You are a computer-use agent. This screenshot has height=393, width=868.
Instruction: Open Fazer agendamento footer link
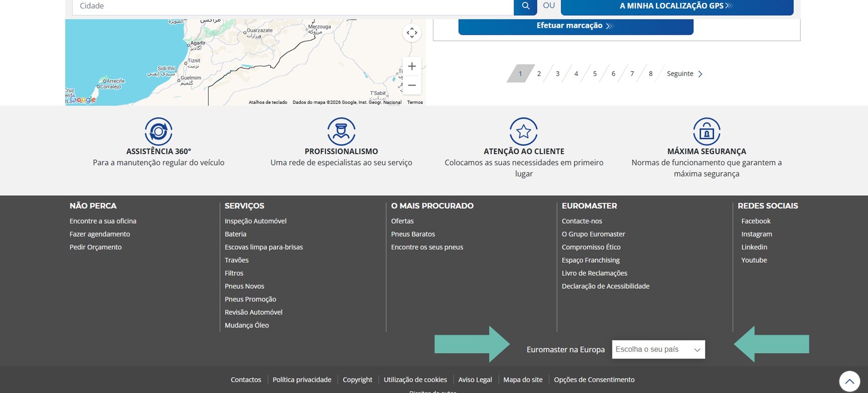[x=100, y=234]
